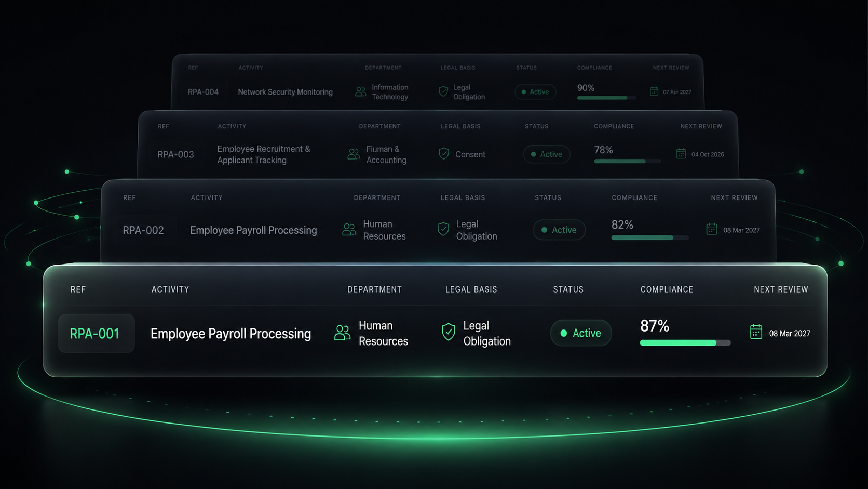Click the shield icon in the RPA-002 row
Image resolution: width=868 pixels, height=489 pixels.
click(443, 229)
